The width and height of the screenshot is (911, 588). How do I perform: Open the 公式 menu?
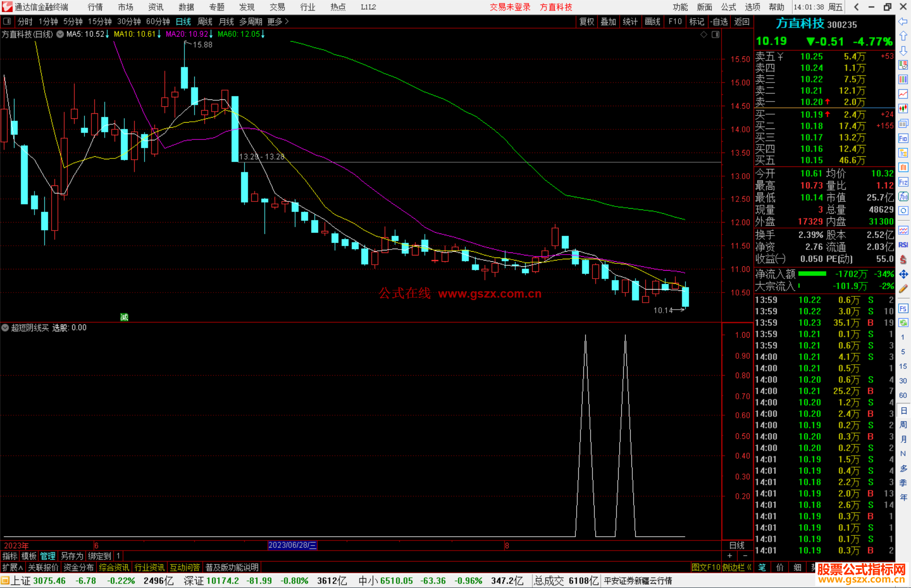pyautogui.click(x=728, y=7)
